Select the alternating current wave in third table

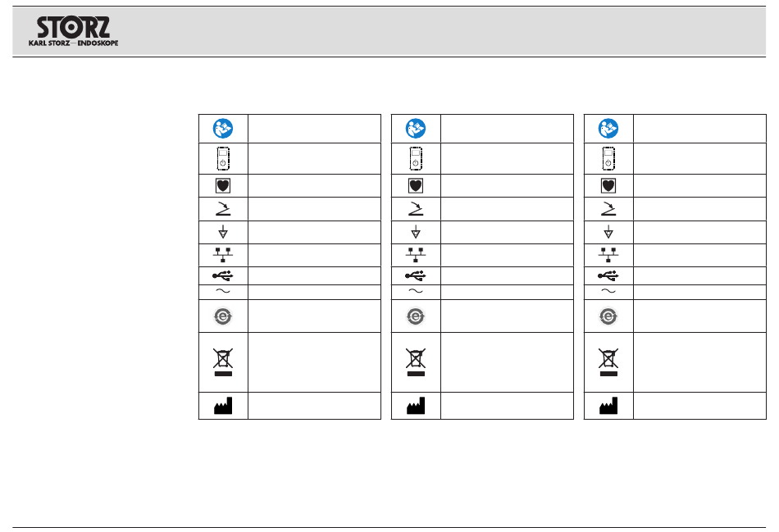pos(608,291)
